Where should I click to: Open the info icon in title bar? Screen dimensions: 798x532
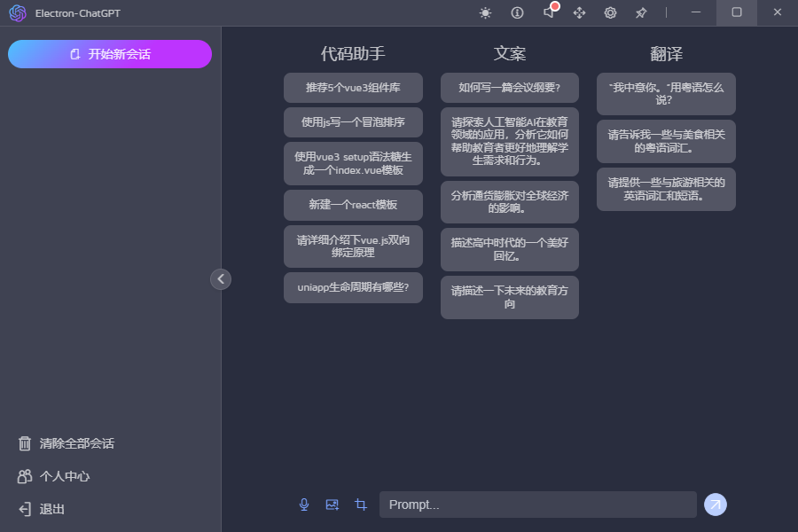coord(518,12)
